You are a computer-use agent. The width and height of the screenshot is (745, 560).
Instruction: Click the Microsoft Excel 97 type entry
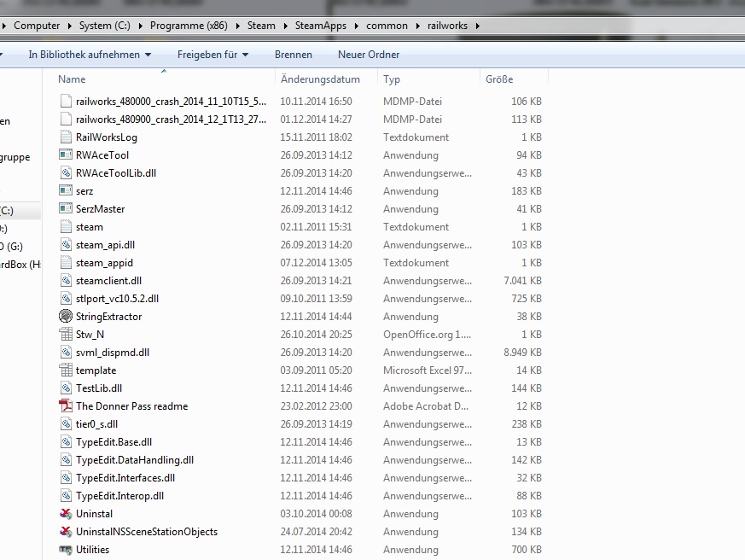point(428,370)
